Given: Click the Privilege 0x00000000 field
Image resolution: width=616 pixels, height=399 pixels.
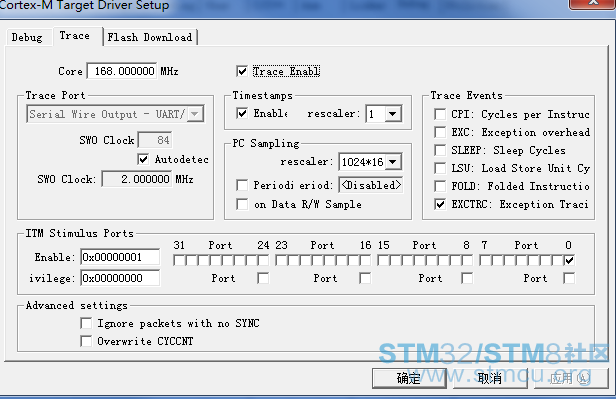Looking at the screenshot, I should point(120,278).
